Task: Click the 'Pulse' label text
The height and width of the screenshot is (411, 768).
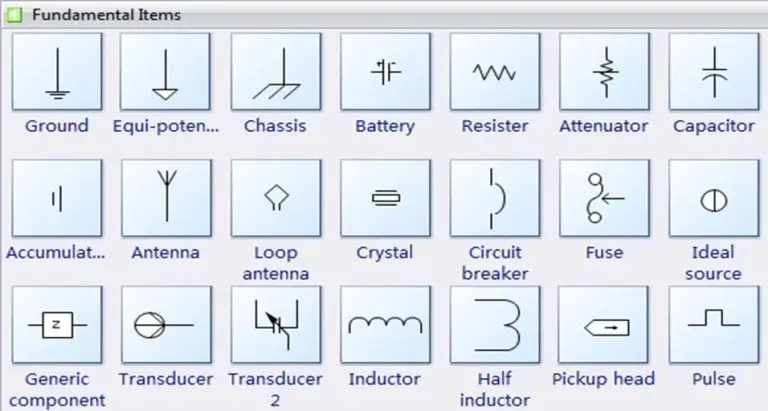Action: (714, 379)
